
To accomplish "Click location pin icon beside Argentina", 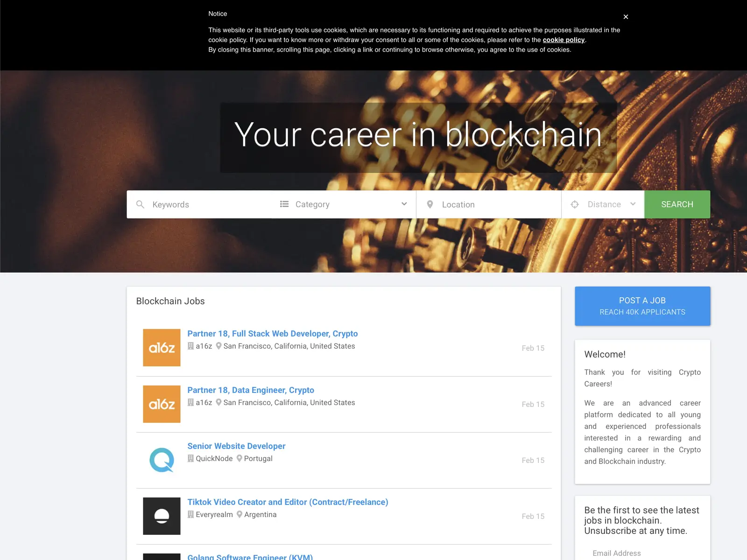I will point(240,514).
